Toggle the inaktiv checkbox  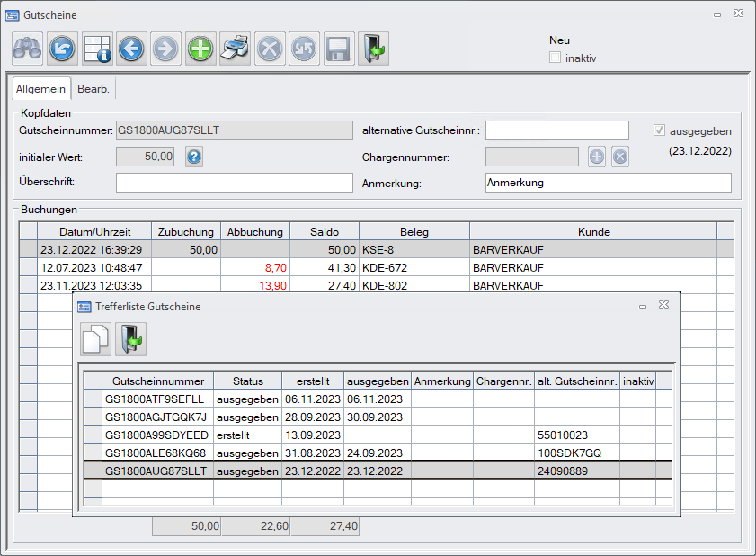tap(556, 58)
